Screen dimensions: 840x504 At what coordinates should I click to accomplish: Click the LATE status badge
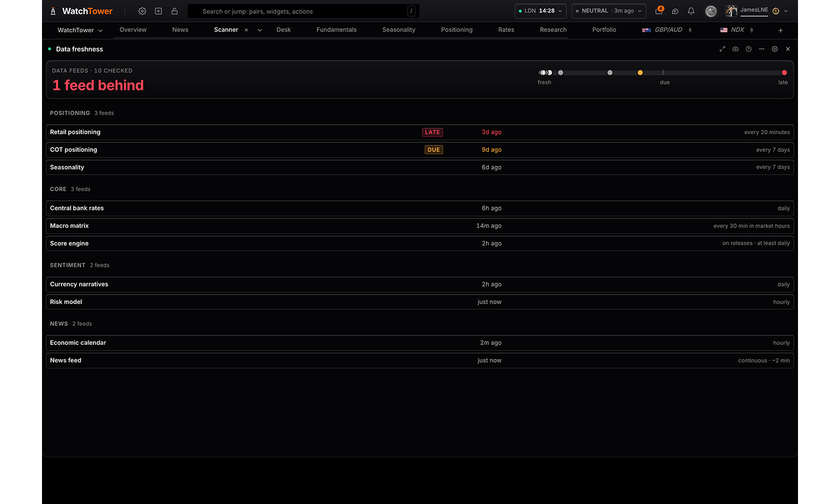432,132
